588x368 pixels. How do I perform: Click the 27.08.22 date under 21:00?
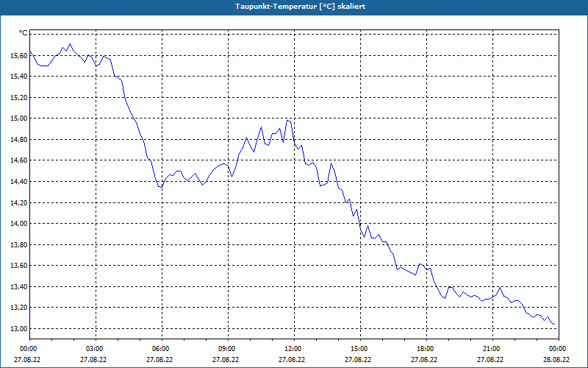[x=490, y=360]
